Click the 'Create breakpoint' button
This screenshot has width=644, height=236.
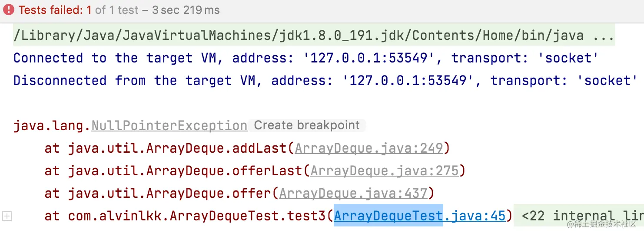(307, 125)
